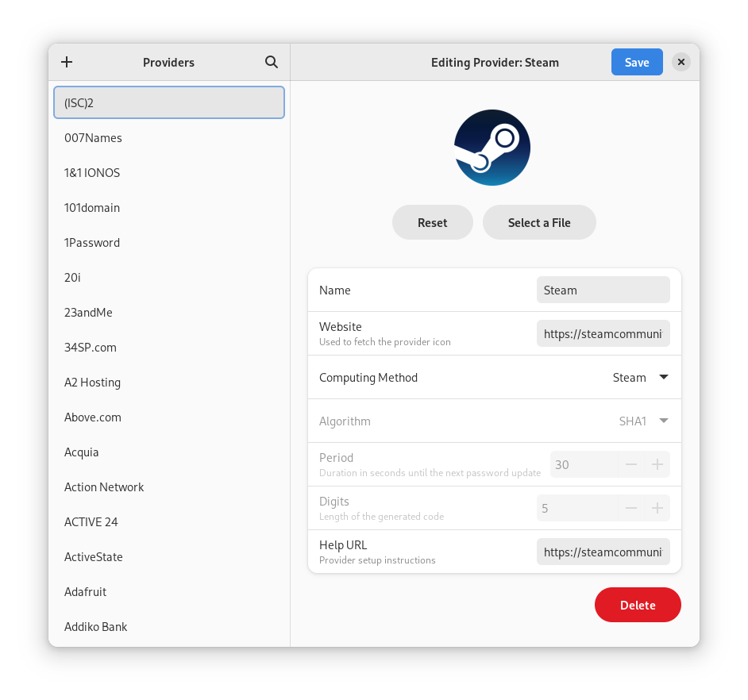Screen dimensions: 748x700
Task: Increase the Period value with plus
Action: (x=657, y=464)
